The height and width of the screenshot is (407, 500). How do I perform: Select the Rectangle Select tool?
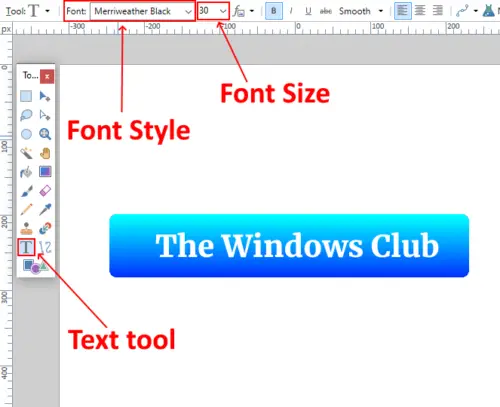coord(26,96)
